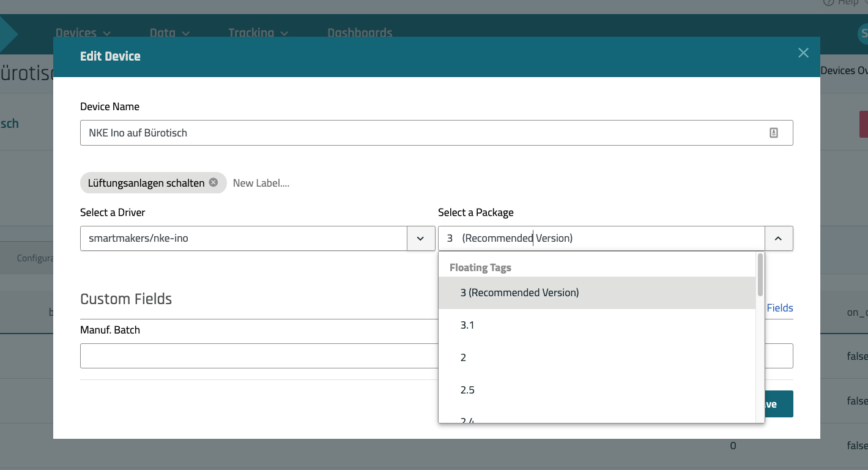This screenshot has height=470, width=868.
Task: Collapse the package list with the up chevron
Action: (x=778, y=239)
